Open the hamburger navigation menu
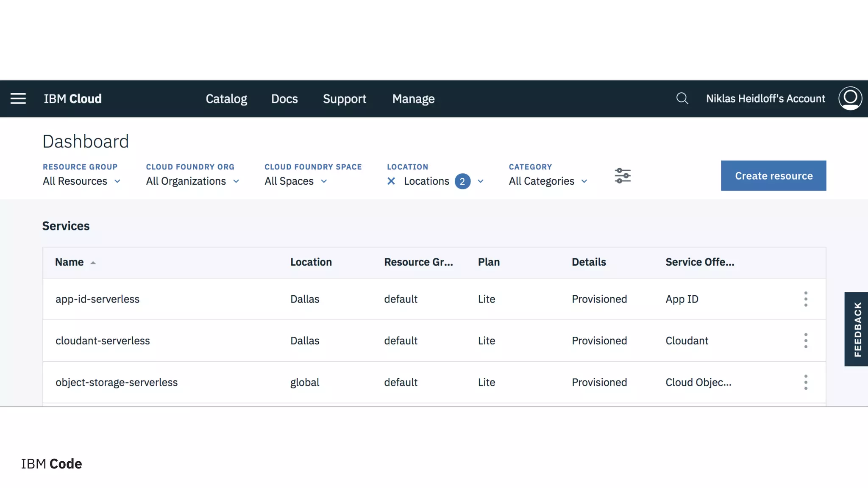Screen dimensions: 868x488 (x=18, y=99)
